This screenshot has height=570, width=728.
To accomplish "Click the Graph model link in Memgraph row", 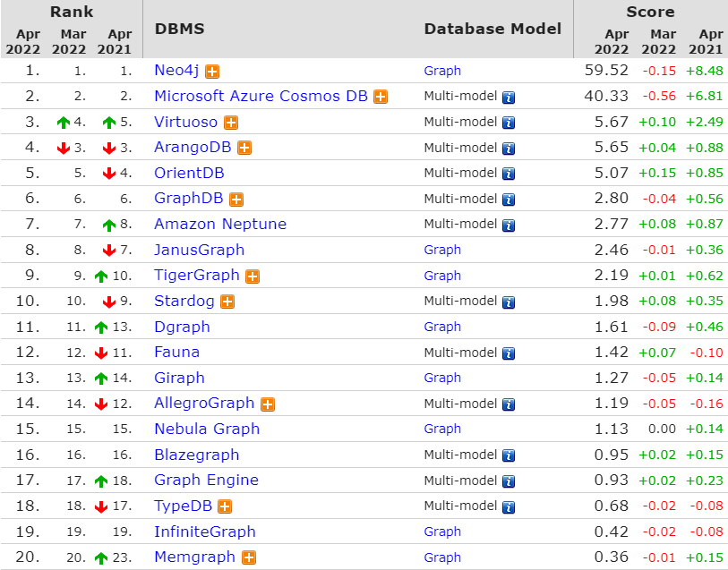I will click(442, 557).
